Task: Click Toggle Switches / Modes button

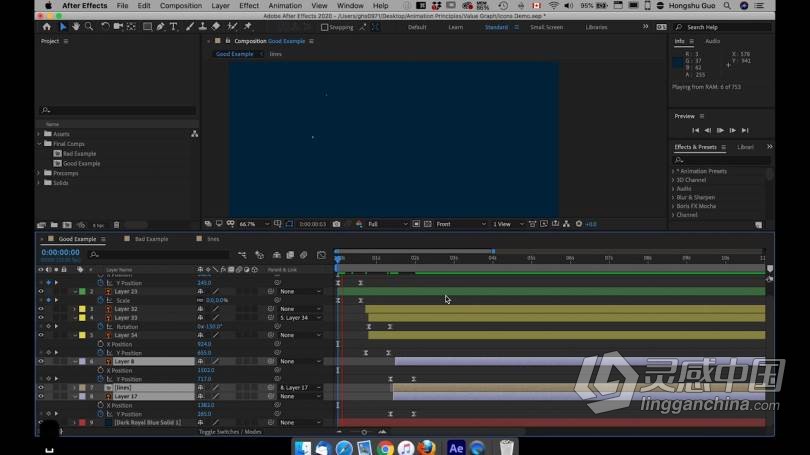Action: [230, 432]
